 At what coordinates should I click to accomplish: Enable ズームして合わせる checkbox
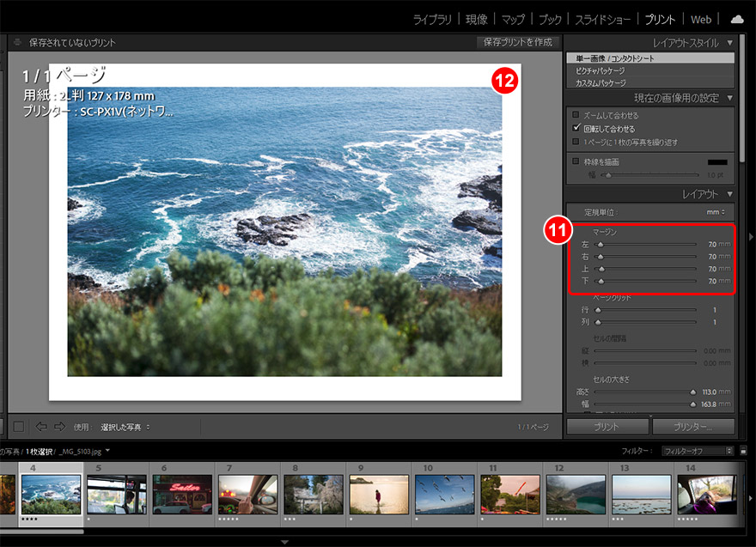pos(576,114)
